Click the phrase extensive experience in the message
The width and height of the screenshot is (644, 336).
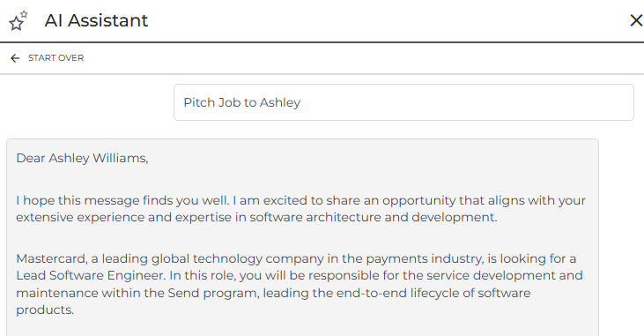[x=80, y=217]
